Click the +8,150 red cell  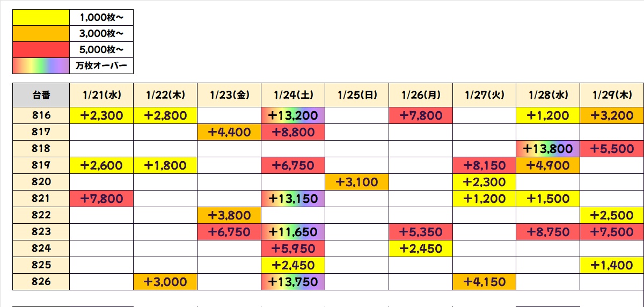tap(484, 165)
